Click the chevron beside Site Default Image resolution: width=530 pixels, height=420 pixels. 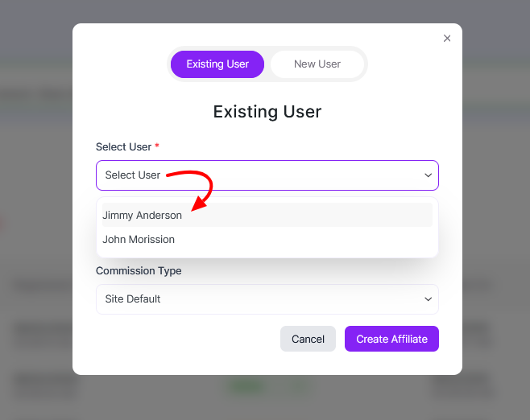coord(429,299)
